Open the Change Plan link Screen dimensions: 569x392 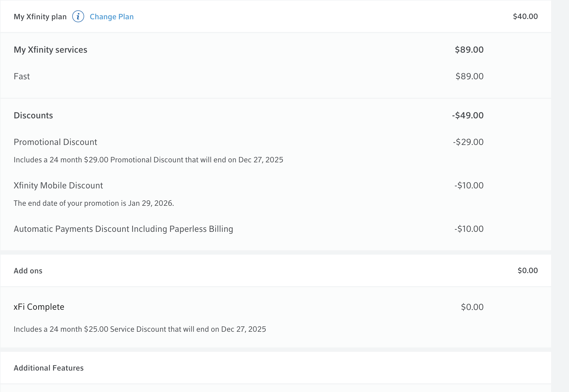[112, 17]
